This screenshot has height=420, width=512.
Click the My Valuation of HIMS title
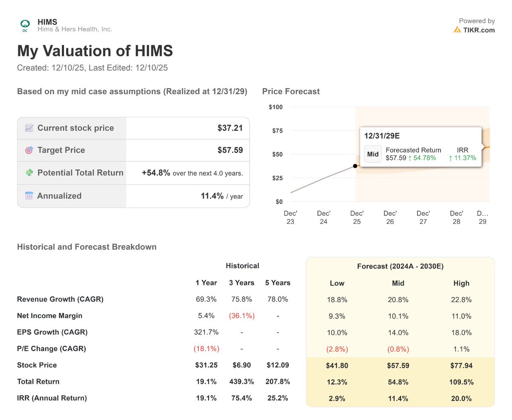pyautogui.click(x=95, y=51)
